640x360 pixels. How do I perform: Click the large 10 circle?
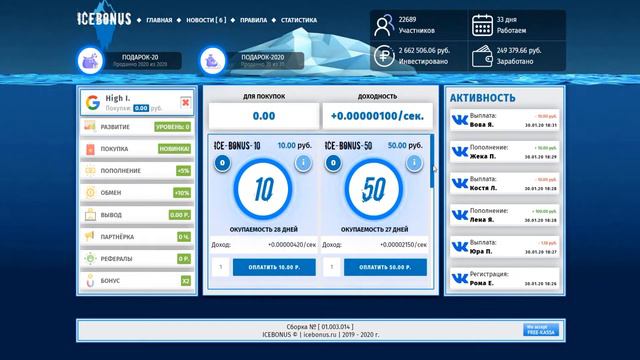[x=263, y=189]
